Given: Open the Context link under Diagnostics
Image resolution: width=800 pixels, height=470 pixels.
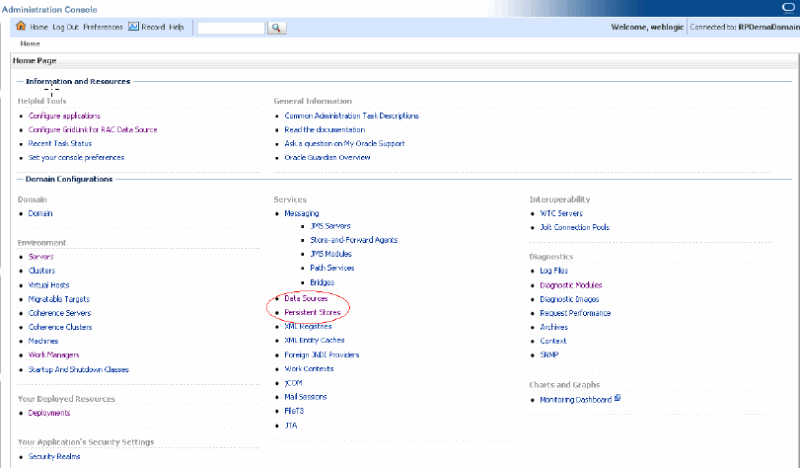Looking at the screenshot, I should pos(553,341).
